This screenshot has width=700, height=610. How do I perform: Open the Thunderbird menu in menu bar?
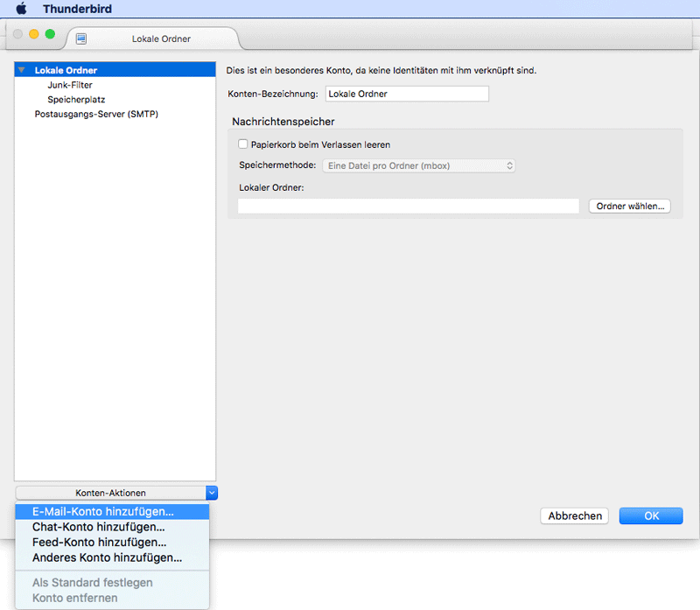[77, 10]
